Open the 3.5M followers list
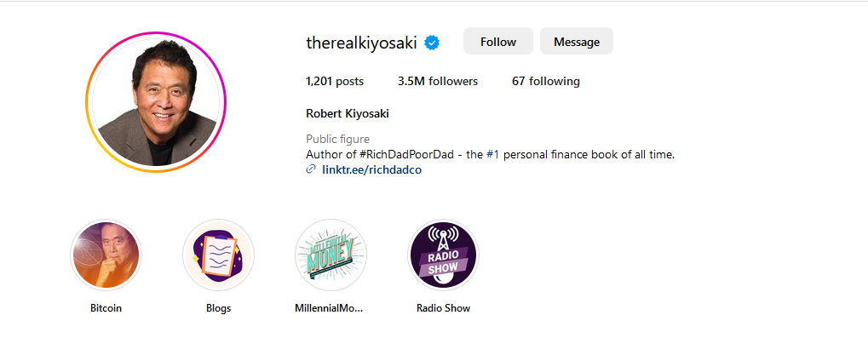This screenshot has width=868, height=361. coord(437,82)
